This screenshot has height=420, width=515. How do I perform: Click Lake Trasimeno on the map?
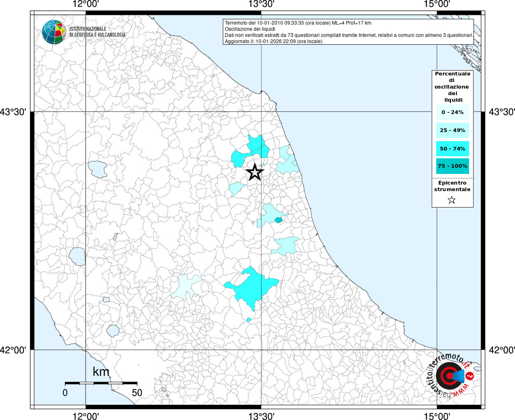(98, 169)
